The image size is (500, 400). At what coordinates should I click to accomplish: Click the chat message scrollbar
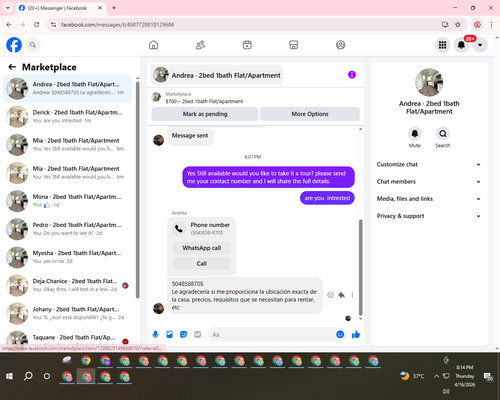(360, 267)
